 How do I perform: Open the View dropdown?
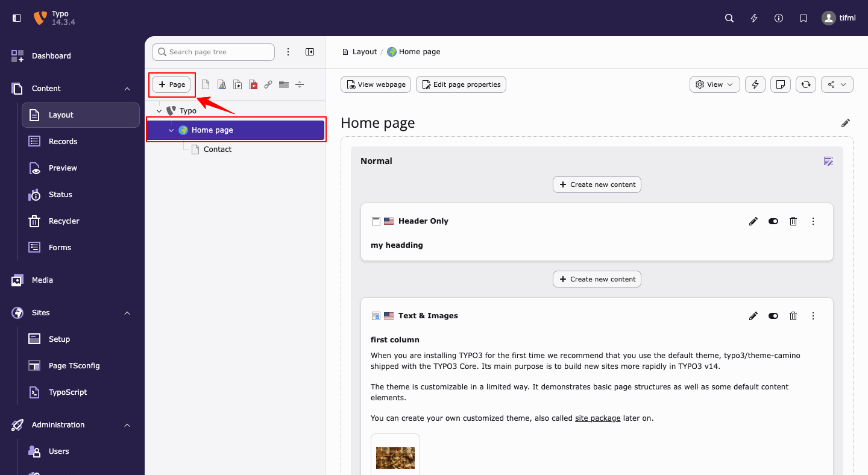715,84
